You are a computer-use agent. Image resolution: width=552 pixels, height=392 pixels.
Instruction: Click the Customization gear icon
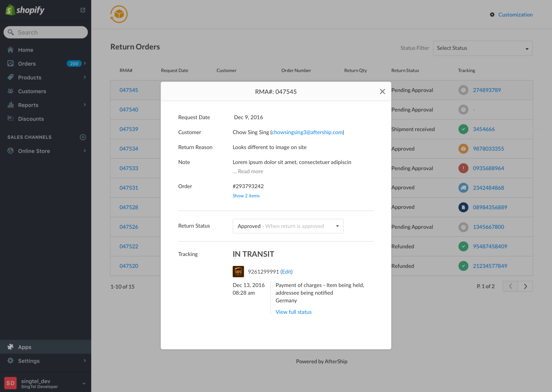pyautogui.click(x=492, y=15)
